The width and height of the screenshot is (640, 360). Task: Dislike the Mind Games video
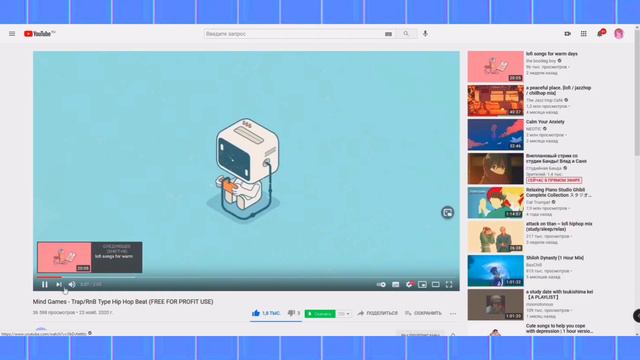point(294,313)
